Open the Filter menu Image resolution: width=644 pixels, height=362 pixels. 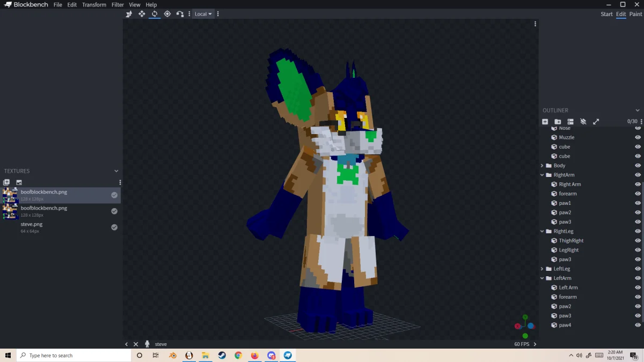tap(118, 5)
